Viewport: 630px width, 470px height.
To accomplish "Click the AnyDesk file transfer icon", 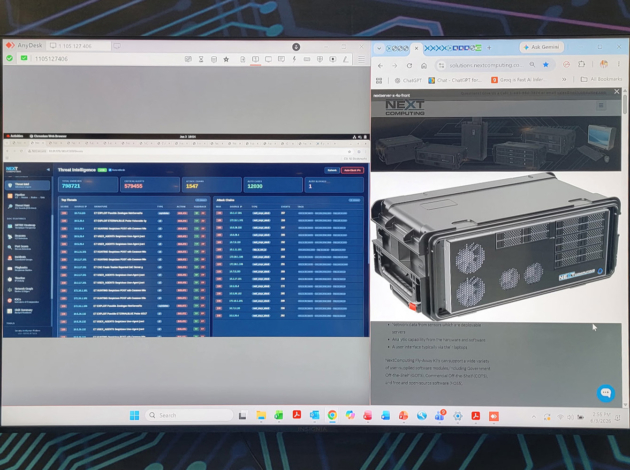I will click(243, 59).
